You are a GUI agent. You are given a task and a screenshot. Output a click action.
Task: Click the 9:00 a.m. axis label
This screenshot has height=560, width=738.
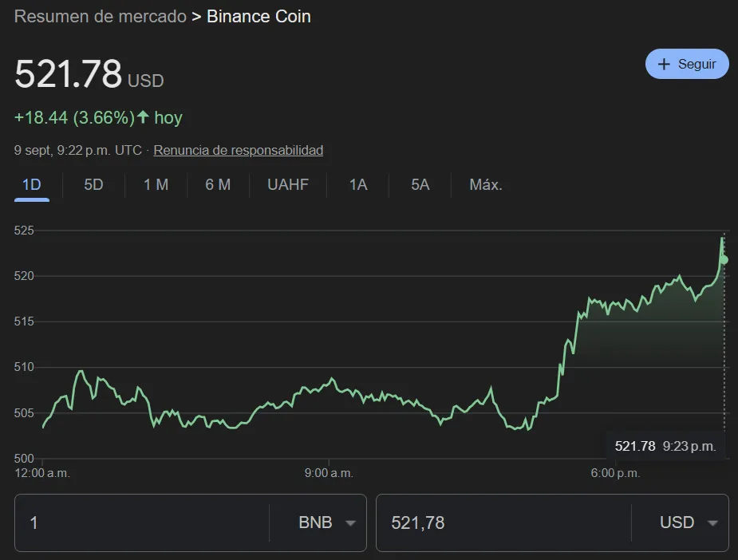pos(329,473)
